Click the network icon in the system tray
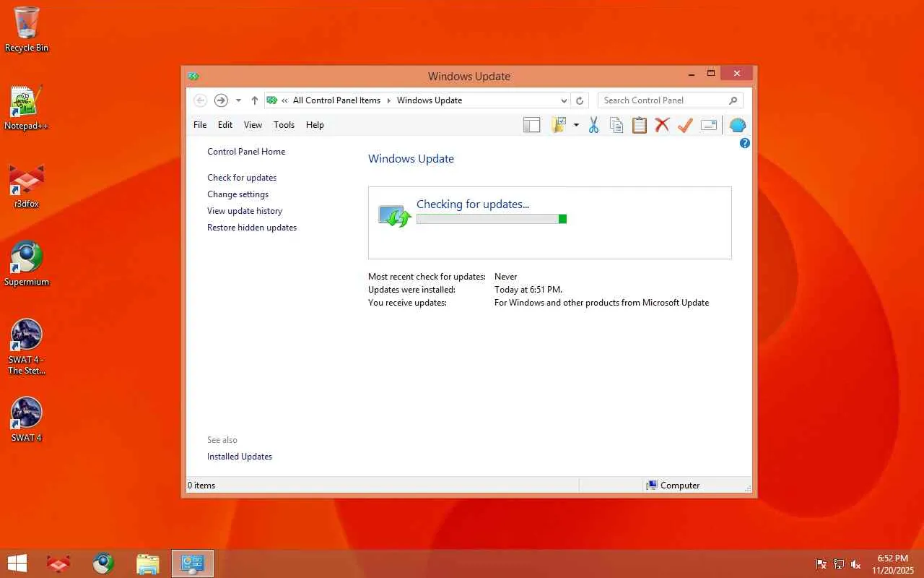 (x=838, y=564)
